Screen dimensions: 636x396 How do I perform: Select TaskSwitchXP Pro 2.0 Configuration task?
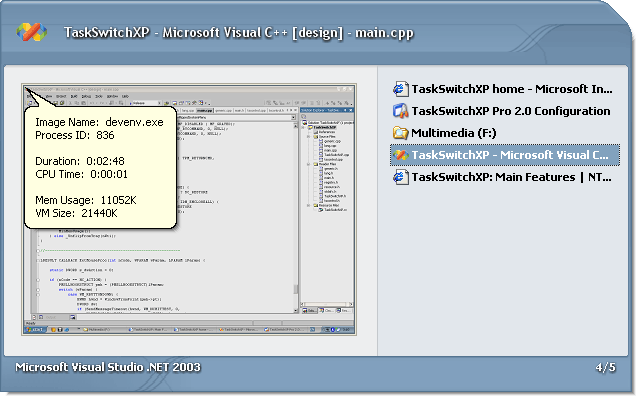tap(505, 111)
